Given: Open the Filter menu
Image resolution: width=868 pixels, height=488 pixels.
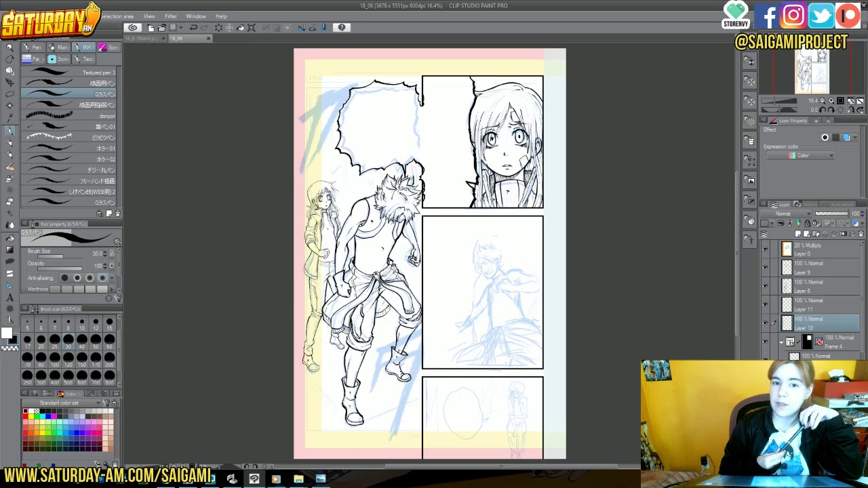Looking at the screenshot, I should click(171, 16).
